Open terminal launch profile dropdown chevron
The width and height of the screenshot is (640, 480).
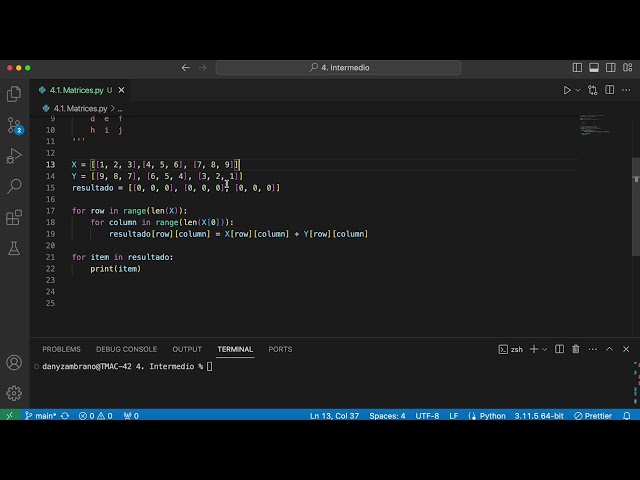click(x=544, y=349)
